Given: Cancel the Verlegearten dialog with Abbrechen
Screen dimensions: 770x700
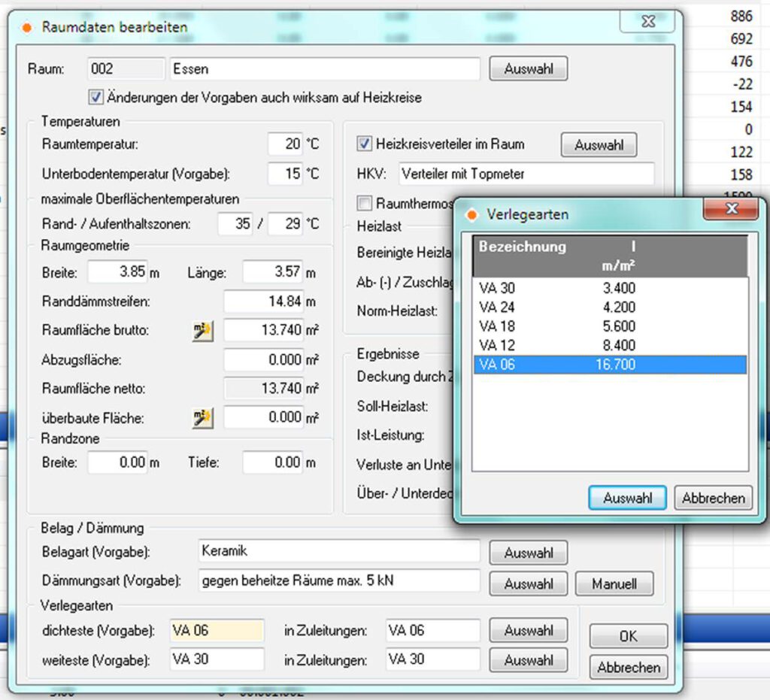Looking at the screenshot, I should [x=713, y=498].
